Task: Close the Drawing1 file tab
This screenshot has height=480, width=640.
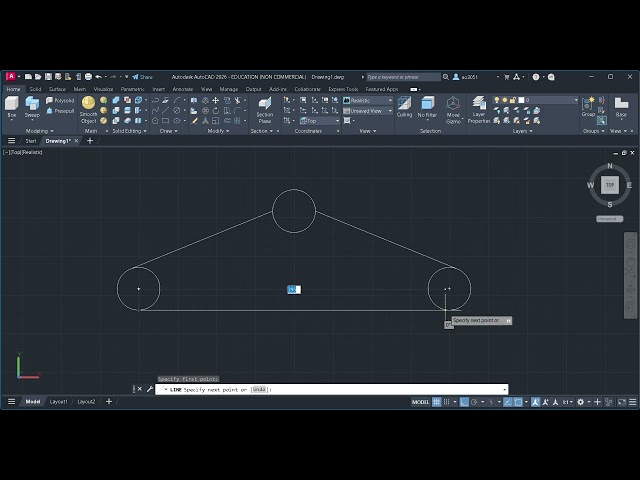Action: pos(76,141)
